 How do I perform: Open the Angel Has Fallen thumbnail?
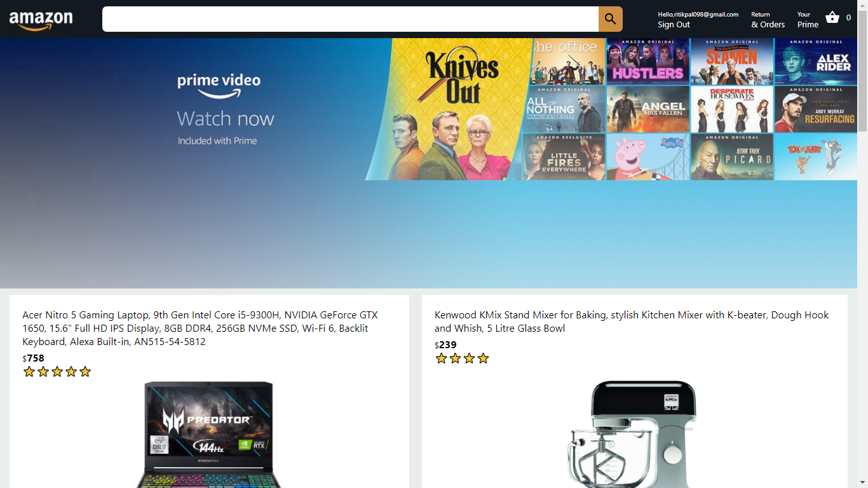648,109
